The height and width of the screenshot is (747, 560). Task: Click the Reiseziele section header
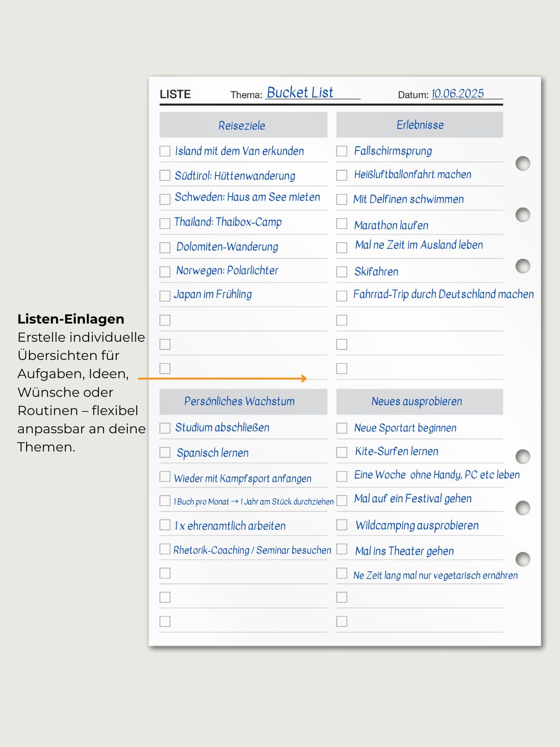243,125
